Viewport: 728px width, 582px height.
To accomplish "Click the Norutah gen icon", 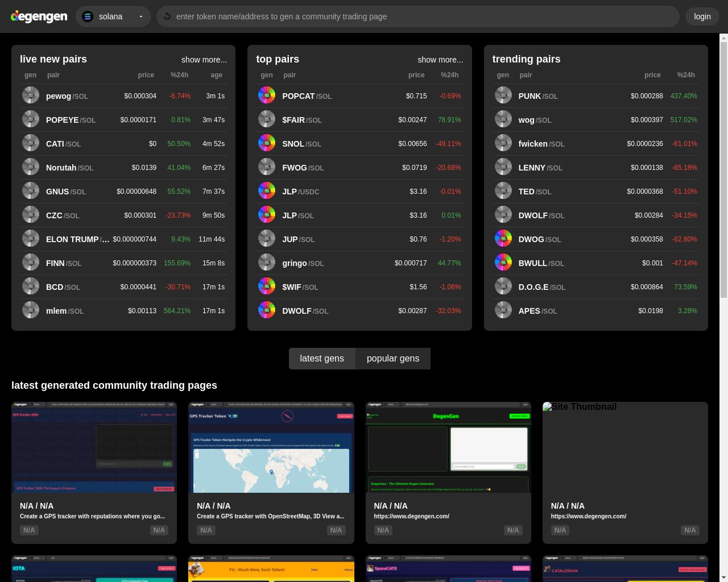I will (31, 167).
